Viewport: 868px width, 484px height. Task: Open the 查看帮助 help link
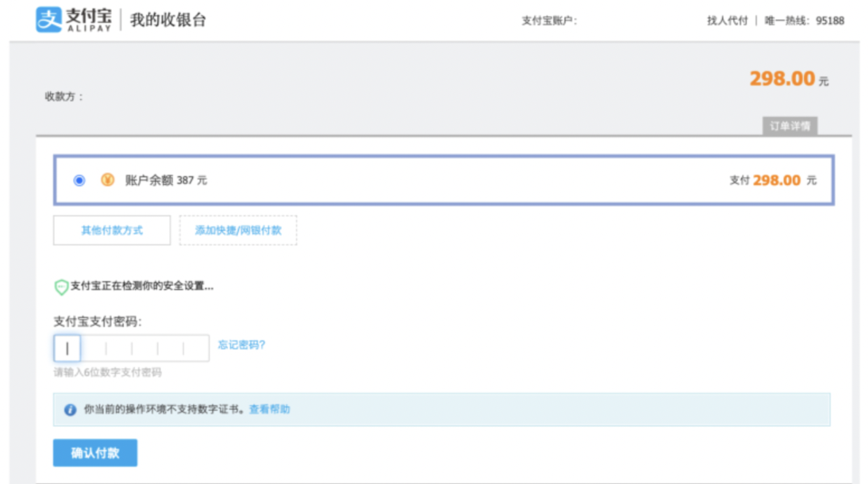point(270,409)
